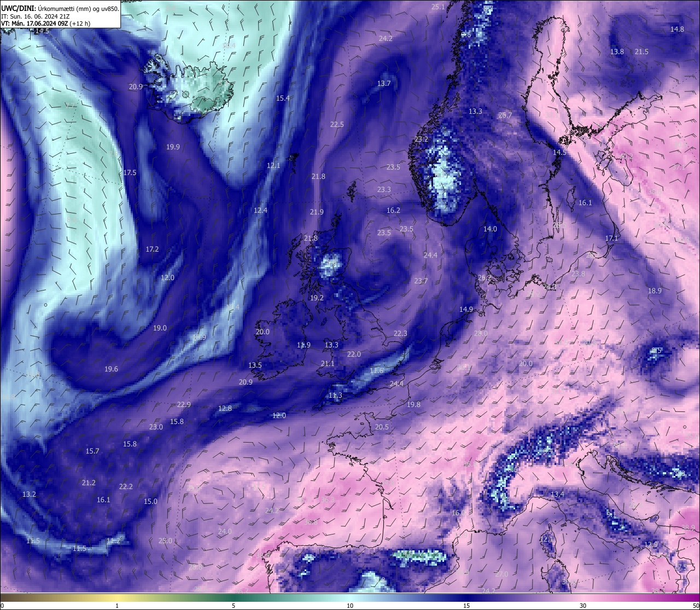Click the colour scale tick label 1
This screenshot has height=610, width=700.
(117, 606)
